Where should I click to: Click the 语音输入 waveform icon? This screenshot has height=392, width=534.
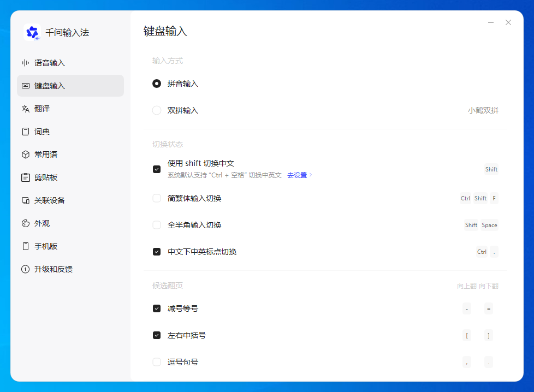pyautogui.click(x=26, y=63)
